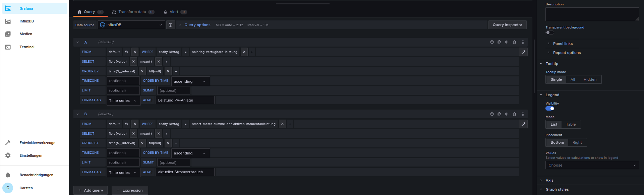Click data source help icon next to InfluxDB
This screenshot has width=644, height=195.
tap(171, 25)
